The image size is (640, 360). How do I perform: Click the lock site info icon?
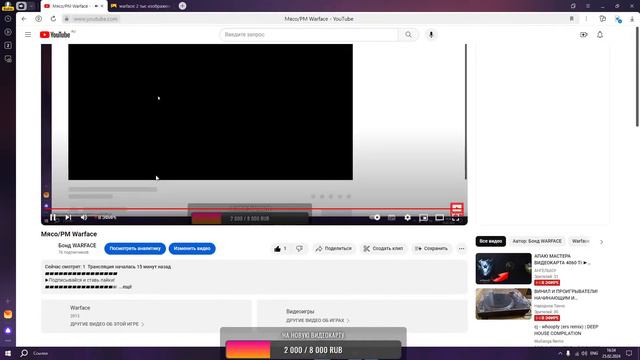tap(66, 19)
